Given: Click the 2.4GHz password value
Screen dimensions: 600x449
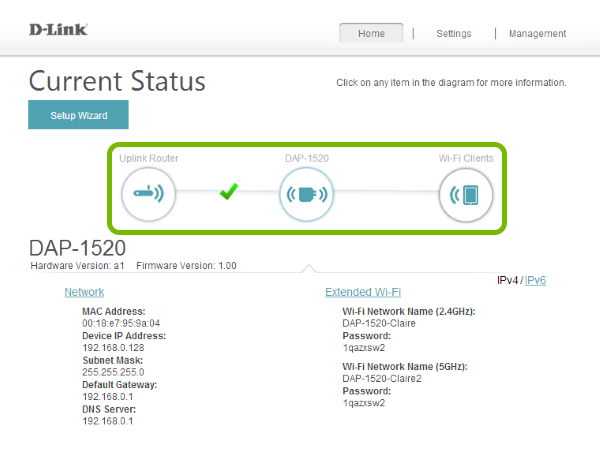Looking at the screenshot, I should tap(364, 348).
